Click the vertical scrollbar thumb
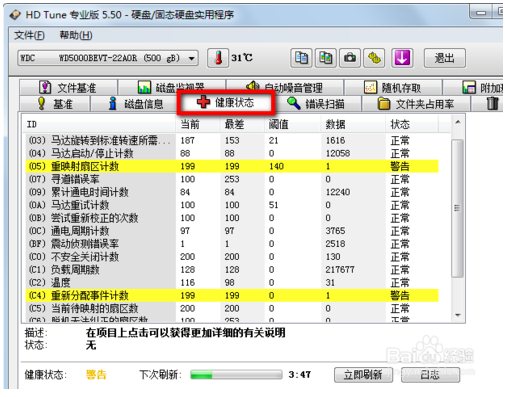The image size is (505, 397). point(457,208)
